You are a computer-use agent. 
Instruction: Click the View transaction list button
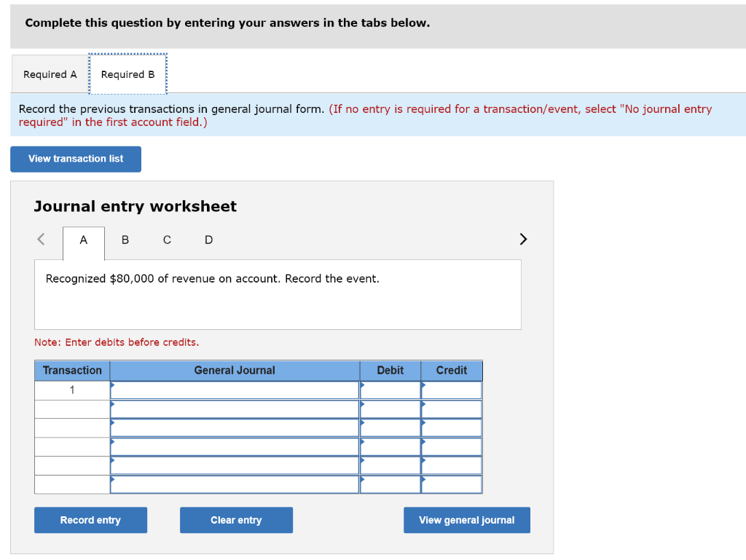(x=75, y=159)
